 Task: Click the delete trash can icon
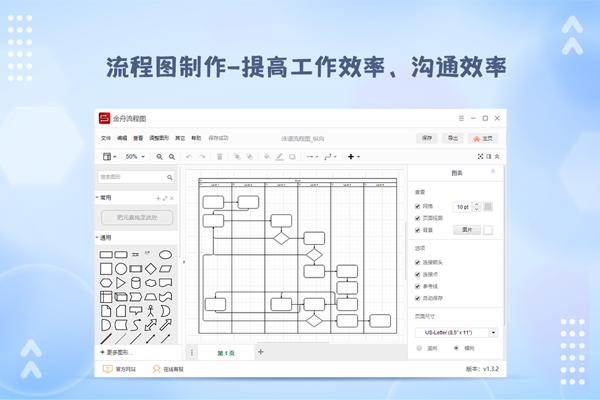click(219, 157)
